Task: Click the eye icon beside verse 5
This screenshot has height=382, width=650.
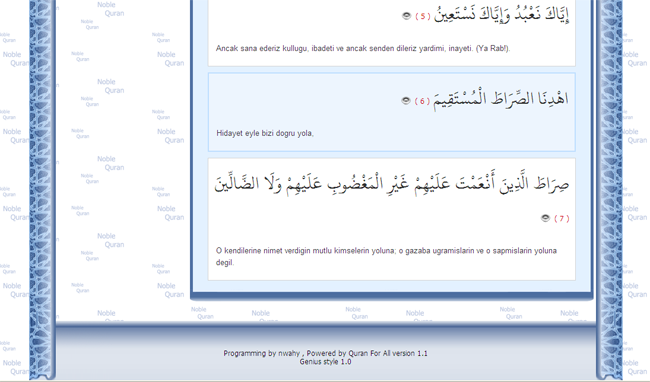Action: click(406, 16)
